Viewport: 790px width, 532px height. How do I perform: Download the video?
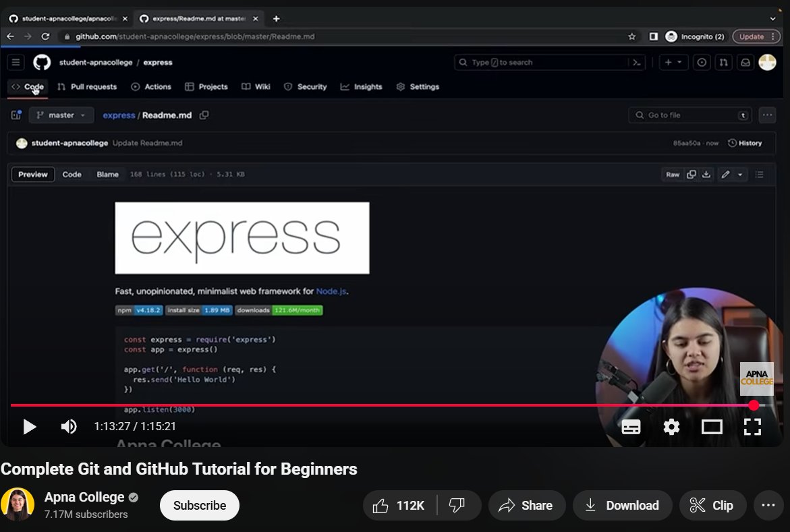622,505
